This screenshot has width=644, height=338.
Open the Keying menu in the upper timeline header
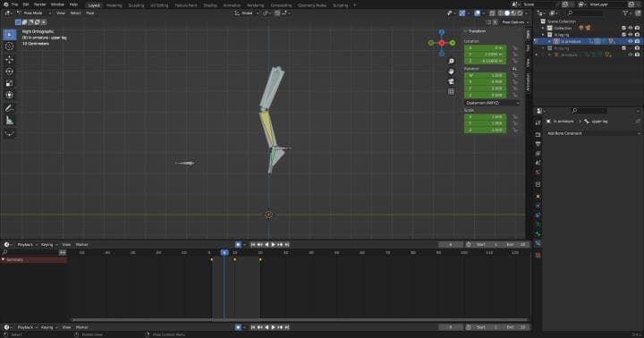pyautogui.click(x=48, y=245)
